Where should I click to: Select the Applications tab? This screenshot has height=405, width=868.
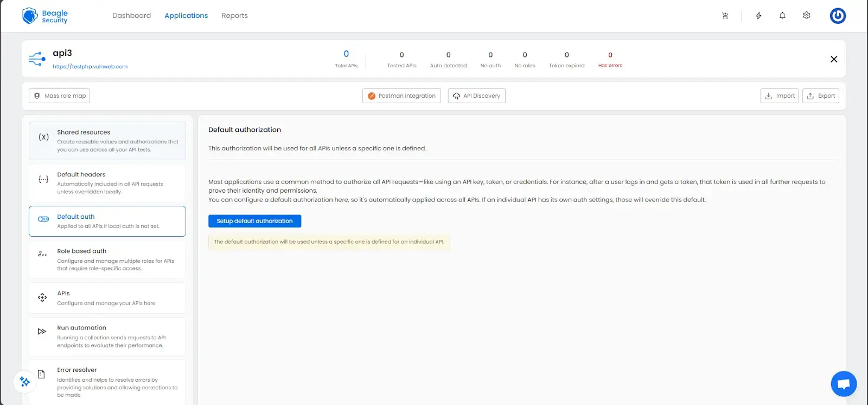click(x=186, y=16)
